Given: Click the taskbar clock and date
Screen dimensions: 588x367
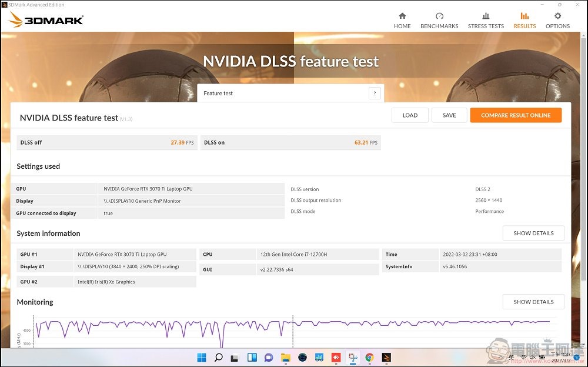Looking at the screenshot, I should [561, 357].
